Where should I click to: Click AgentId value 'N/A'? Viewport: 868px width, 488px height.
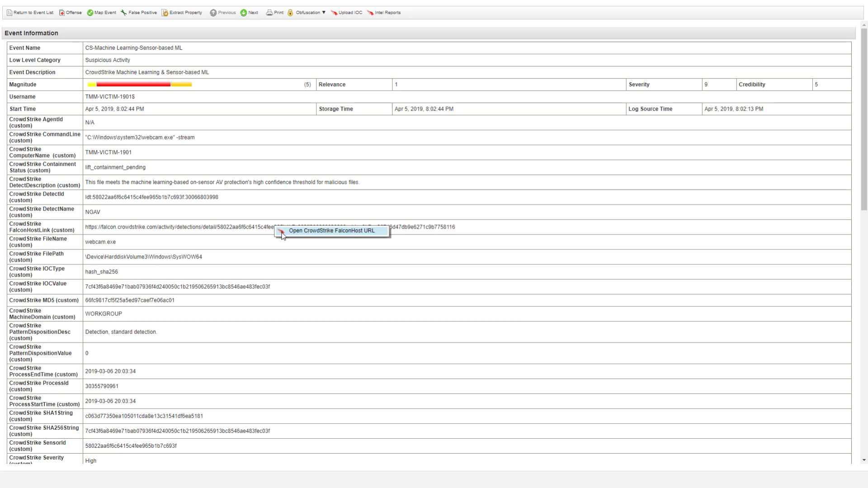tap(90, 122)
